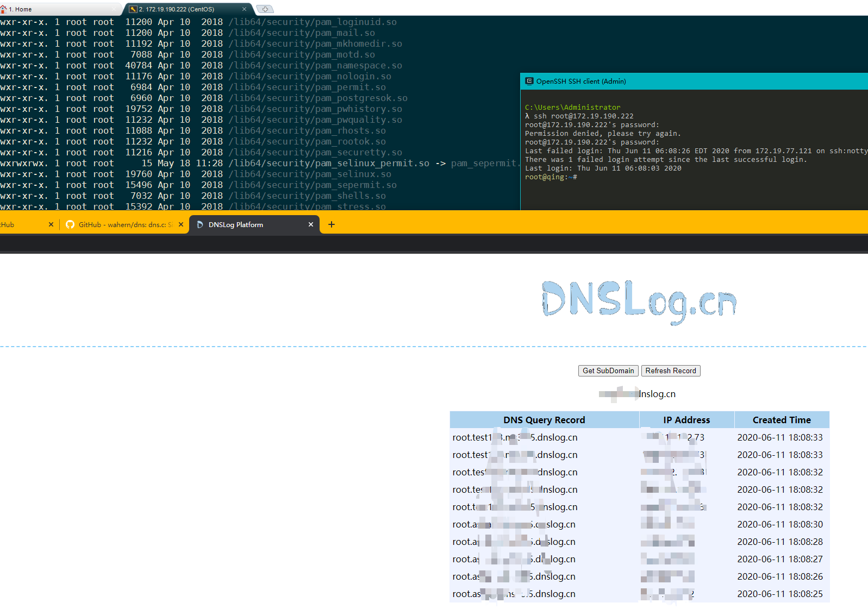Click the OpenSSH SSH client window icon
This screenshot has height=609, width=868.
click(529, 81)
